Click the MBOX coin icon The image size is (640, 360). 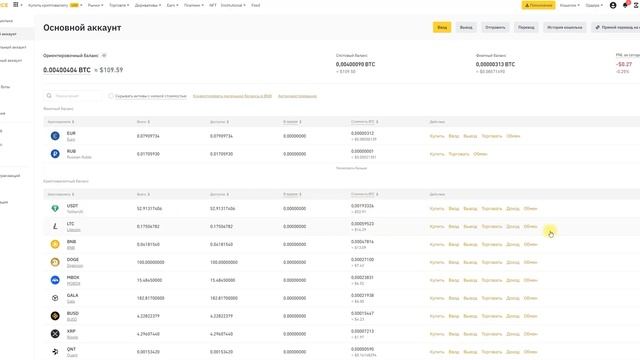[55, 280]
